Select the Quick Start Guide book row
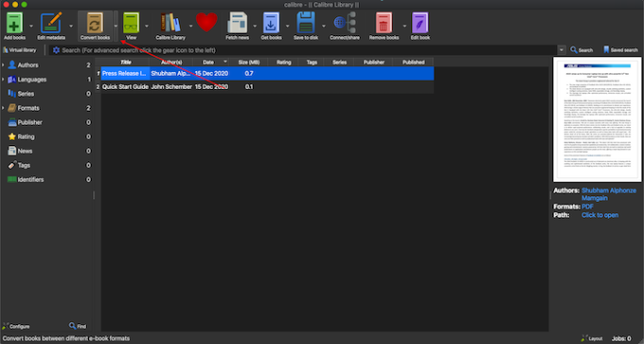The height and width of the screenshot is (344, 644). click(264, 87)
